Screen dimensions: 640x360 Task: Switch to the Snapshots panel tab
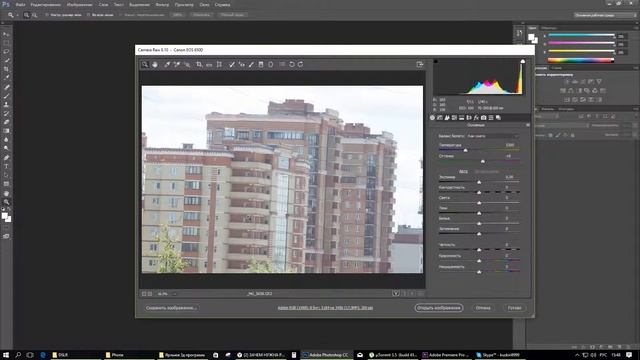498,118
